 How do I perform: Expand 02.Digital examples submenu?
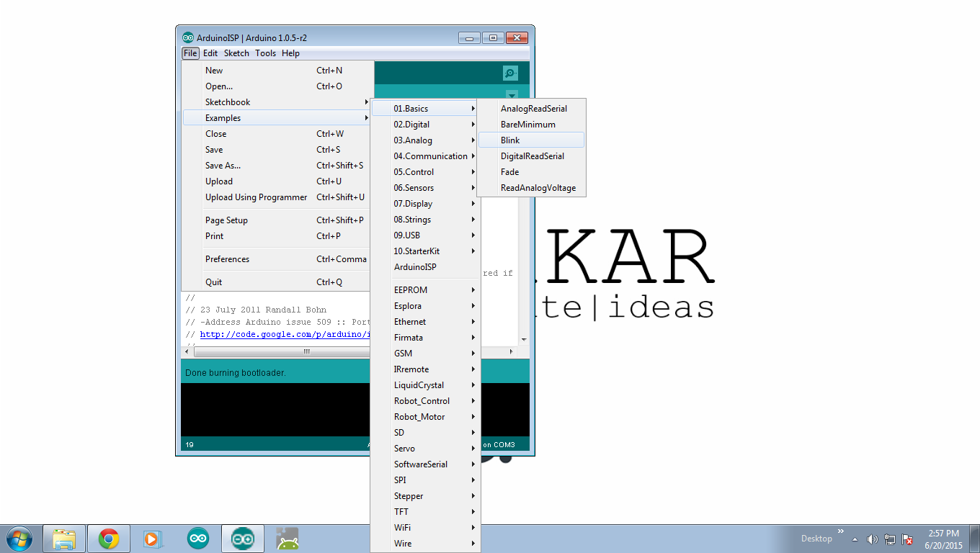click(x=425, y=125)
